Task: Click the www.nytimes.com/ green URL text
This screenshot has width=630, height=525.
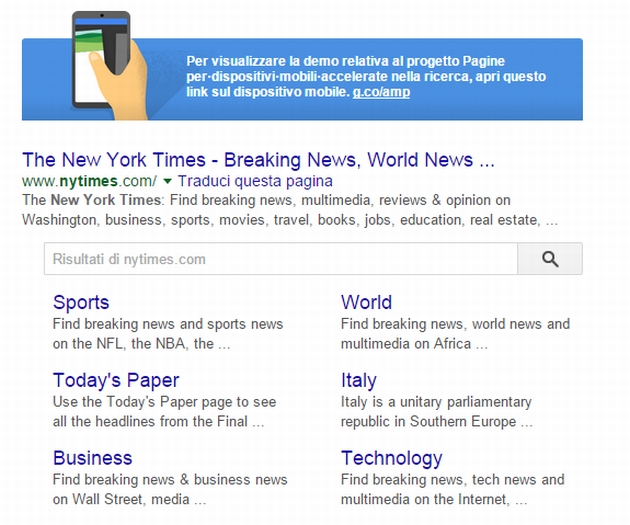Action: click(x=89, y=181)
